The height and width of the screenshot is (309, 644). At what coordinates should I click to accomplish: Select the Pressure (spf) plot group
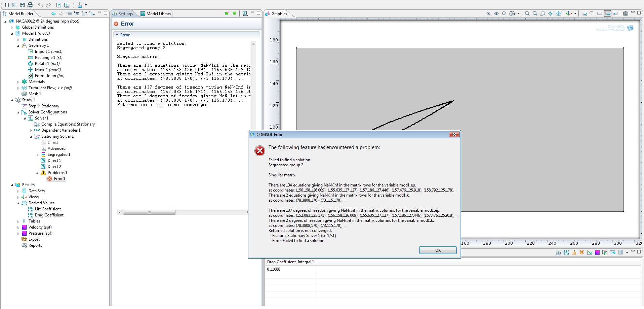[x=37, y=233]
